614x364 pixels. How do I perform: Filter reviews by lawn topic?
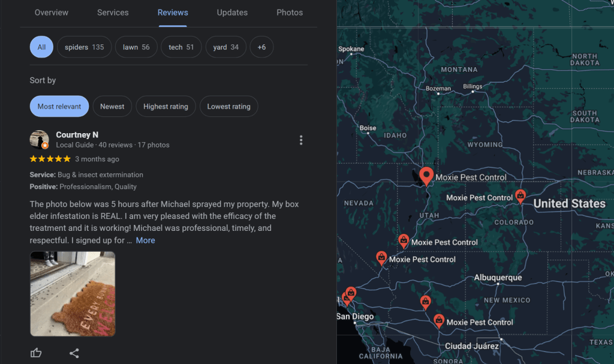[x=136, y=47]
